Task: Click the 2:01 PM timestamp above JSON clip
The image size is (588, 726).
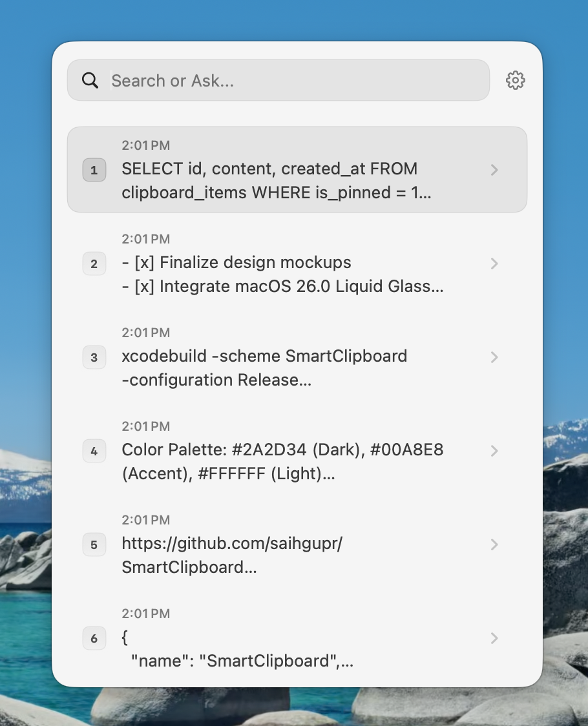Action: click(x=146, y=614)
